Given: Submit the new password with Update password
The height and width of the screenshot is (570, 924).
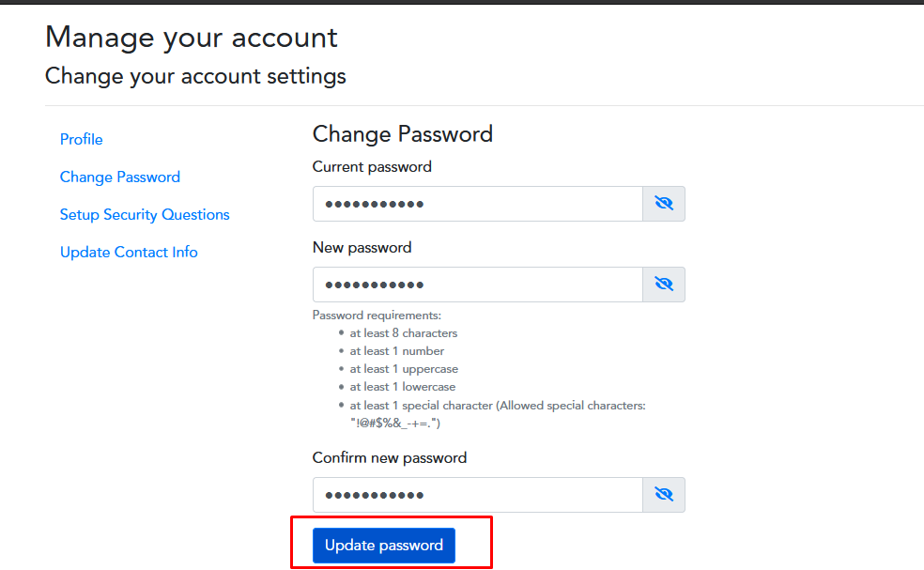Looking at the screenshot, I should coord(384,545).
